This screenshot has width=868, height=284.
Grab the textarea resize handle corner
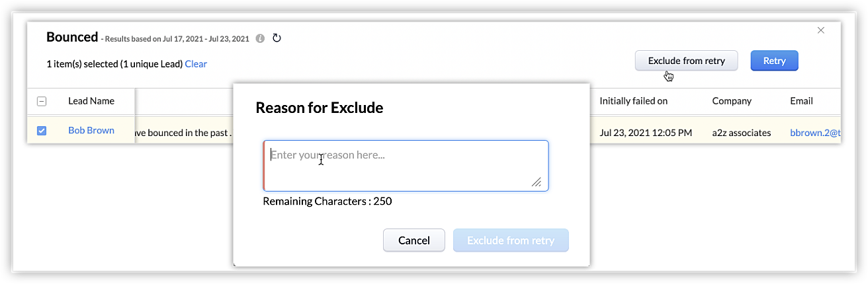[536, 182]
